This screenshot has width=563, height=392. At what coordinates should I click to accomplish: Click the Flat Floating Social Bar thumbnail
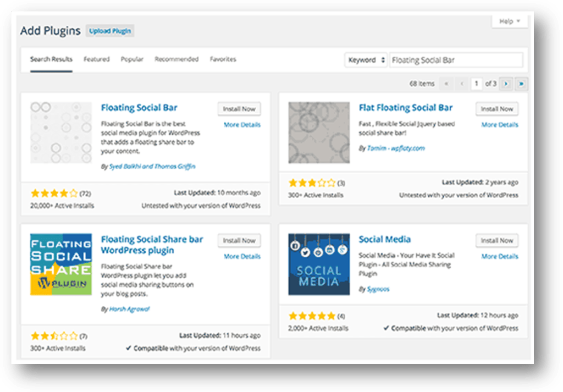[319, 132]
